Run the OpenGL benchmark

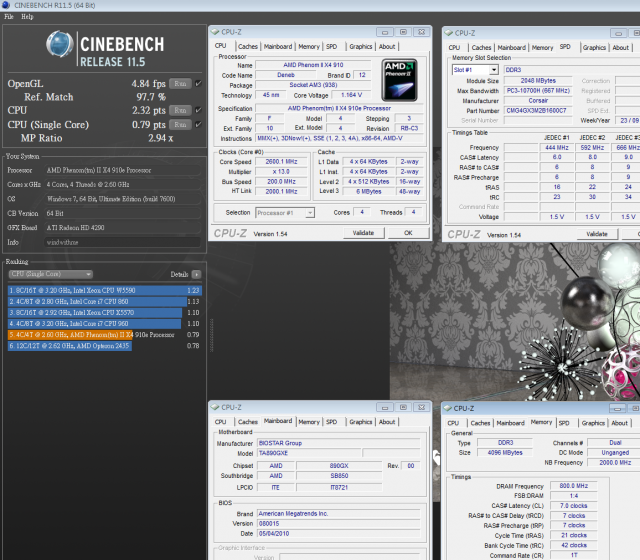pyautogui.click(x=180, y=84)
